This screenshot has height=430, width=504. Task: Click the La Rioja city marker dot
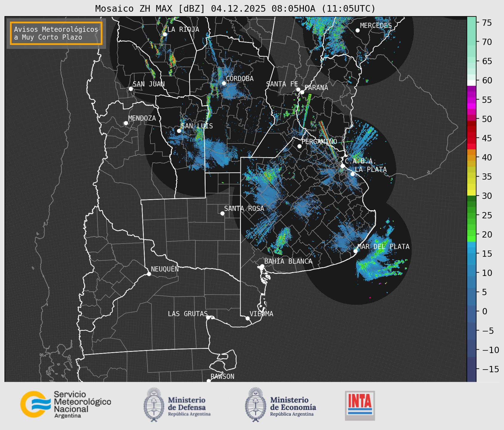coord(165,34)
